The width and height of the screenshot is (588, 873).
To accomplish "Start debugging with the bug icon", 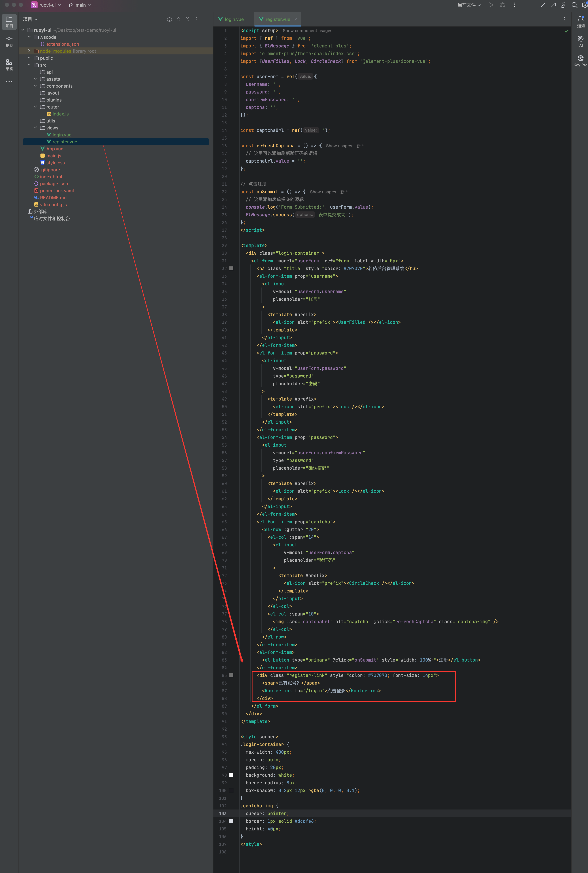I will tap(503, 5).
